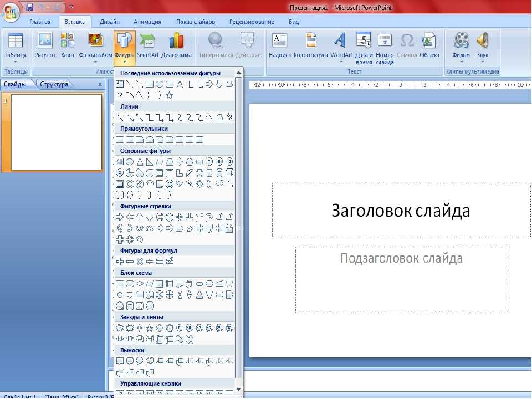Viewport: 532px width, 399px height.
Task: Select the lightning bolt shape
Action: click(x=190, y=184)
